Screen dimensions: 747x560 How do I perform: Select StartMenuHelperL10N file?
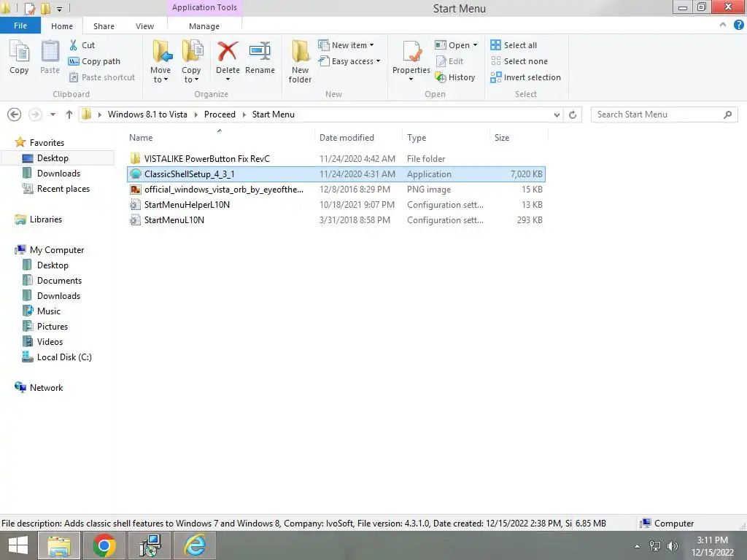[336, 205]
